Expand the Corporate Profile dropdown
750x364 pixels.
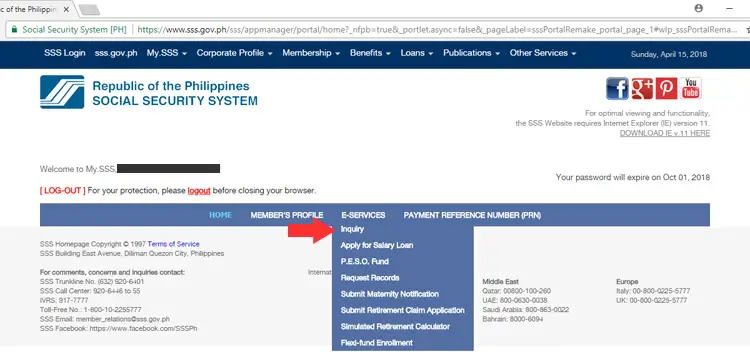pos(234,53)
